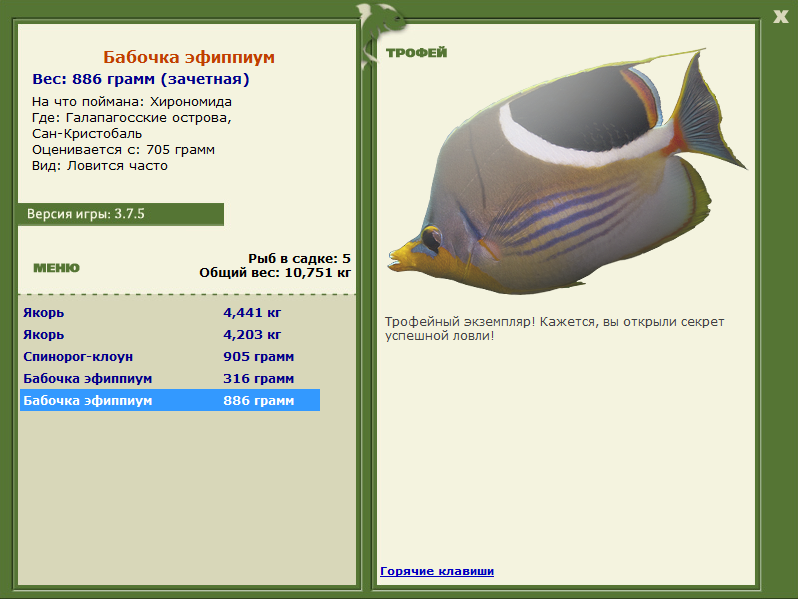Click the Рыб в садке: 5 text
The image size is (798, 599).
[299, 259]
